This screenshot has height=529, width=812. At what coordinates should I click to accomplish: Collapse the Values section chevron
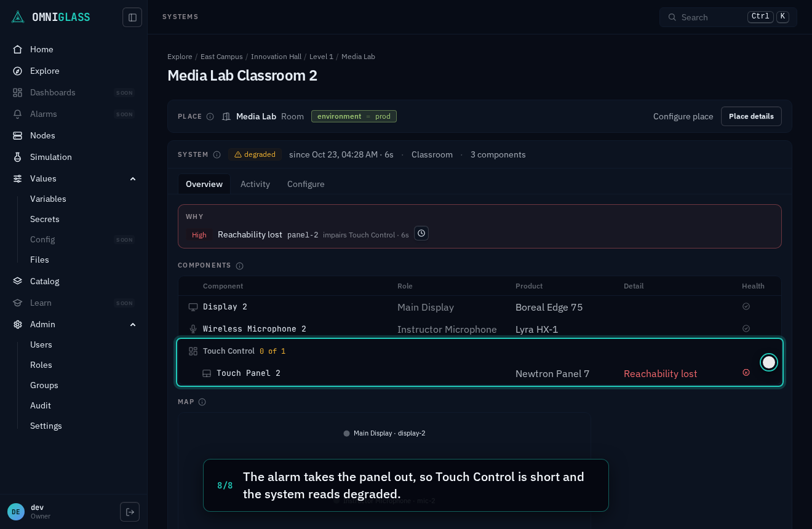[x=133, y=178]
